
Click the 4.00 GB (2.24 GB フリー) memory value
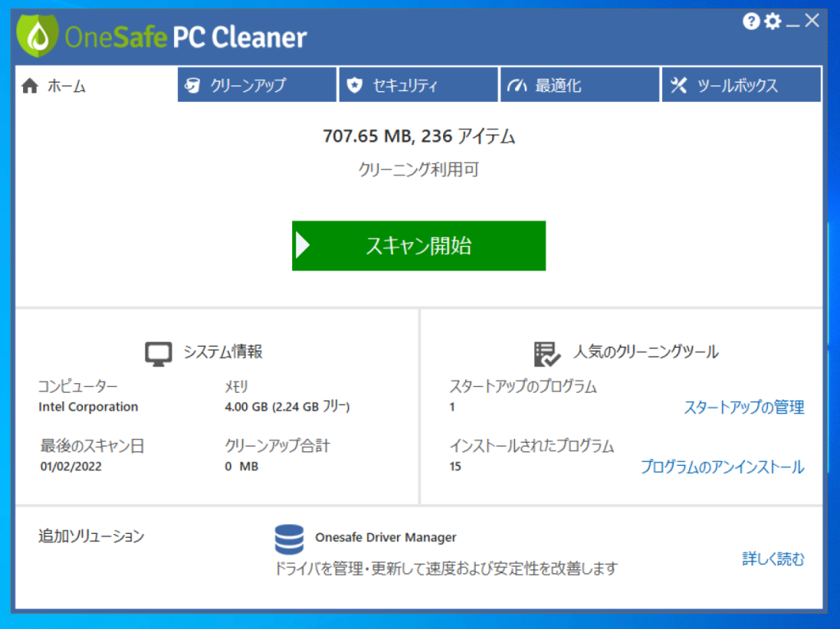coord(287,408)
